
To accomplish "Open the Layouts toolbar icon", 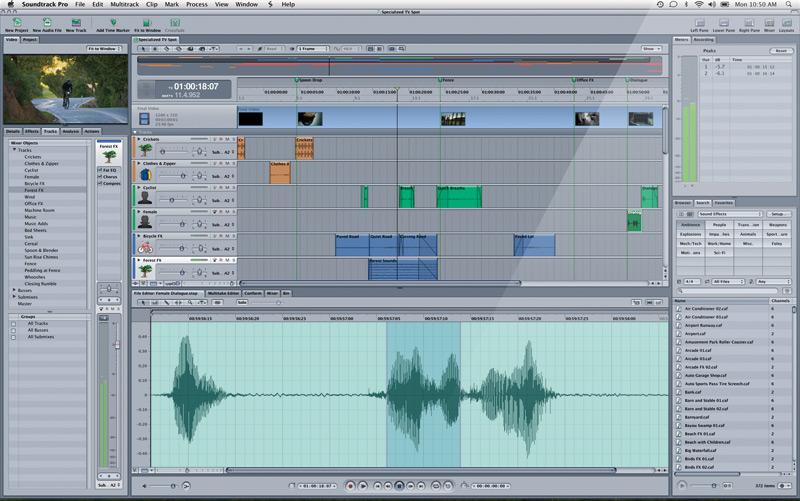I will point(786,23).
